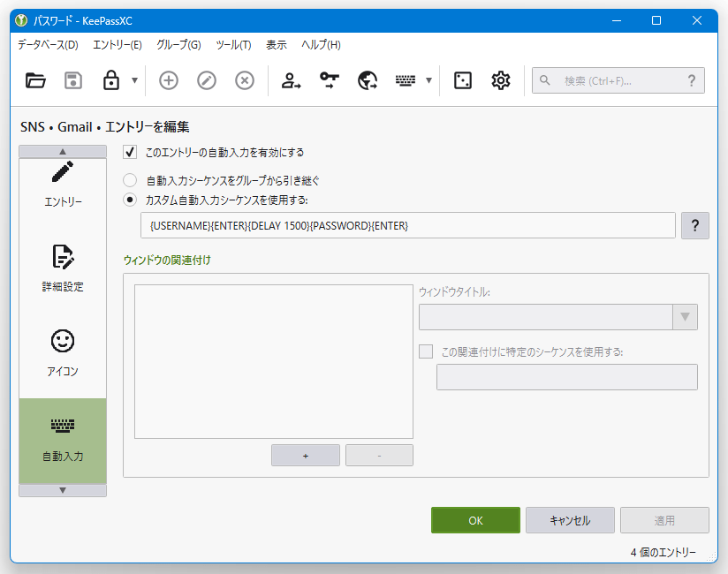
Task: Add window association with + button
Action: tap(306, 455)
